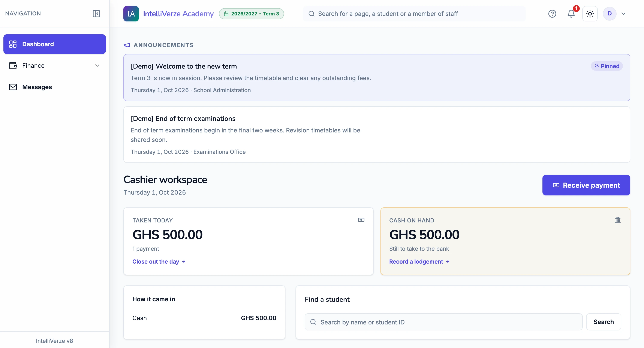This screenshot has height=348, width=644.
Task: Click the calendar icon in the term badge
Action: pyautogui.click(x=226, y=14)
